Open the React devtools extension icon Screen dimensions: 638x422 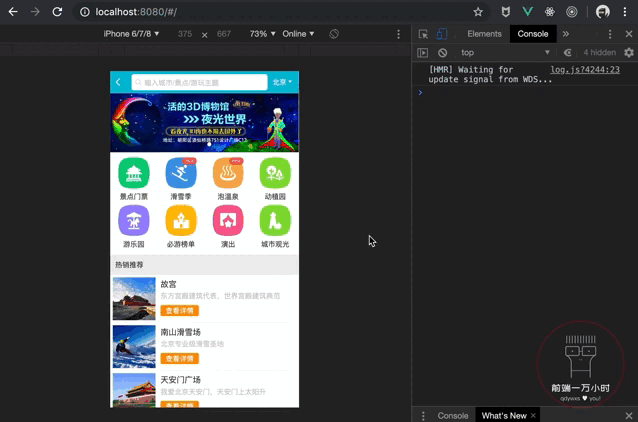pos(550,12)
